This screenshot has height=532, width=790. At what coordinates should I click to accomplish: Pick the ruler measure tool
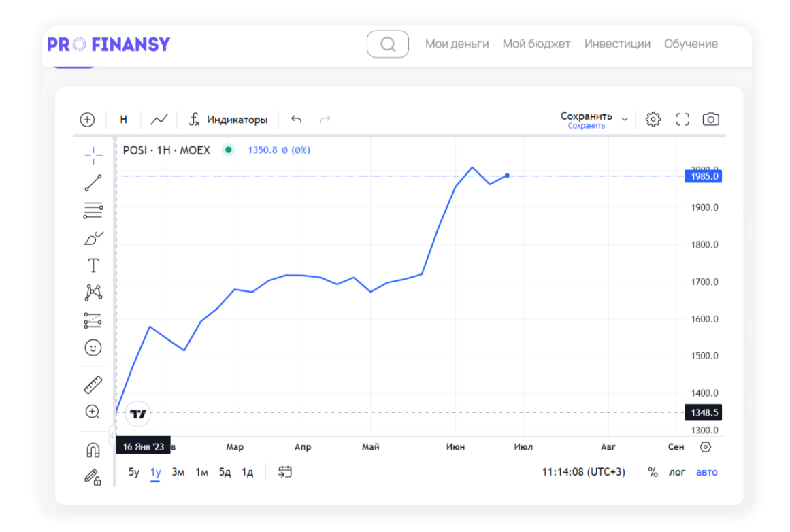93,385
